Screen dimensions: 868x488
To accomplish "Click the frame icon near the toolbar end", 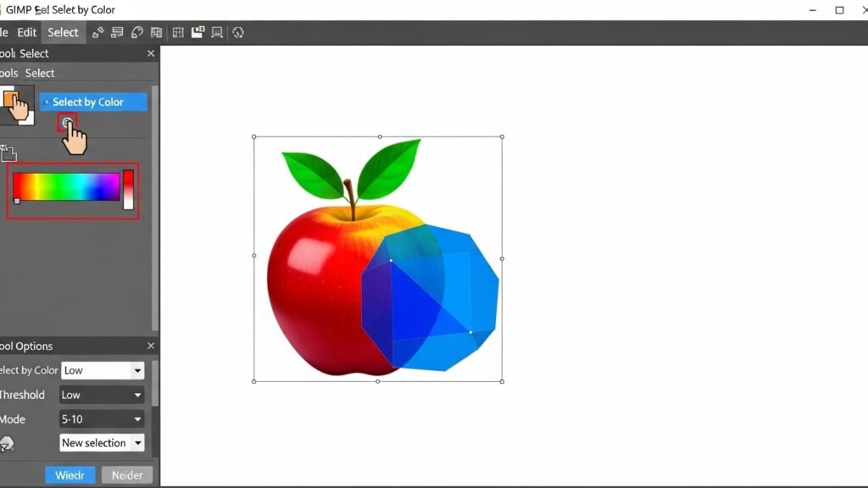I will pyautogui.click(x=216, y=32).
